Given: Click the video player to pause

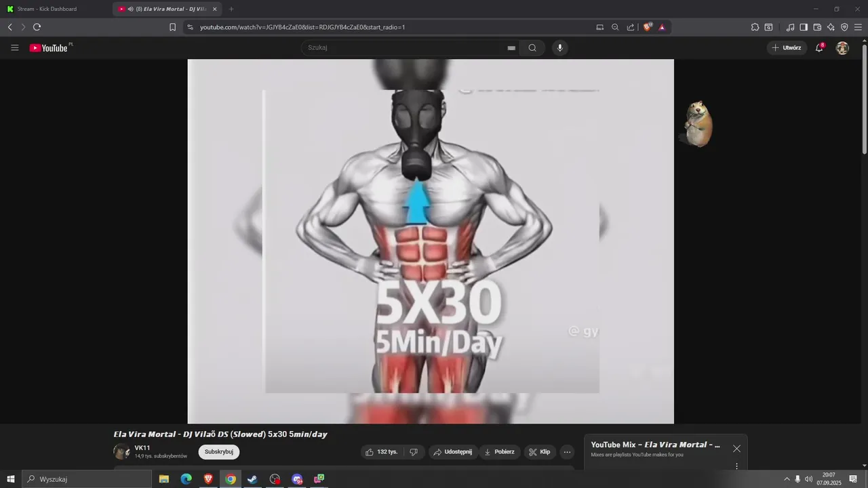Looking at the screenshot, I should pyautogui.click(x=431, y=241).
